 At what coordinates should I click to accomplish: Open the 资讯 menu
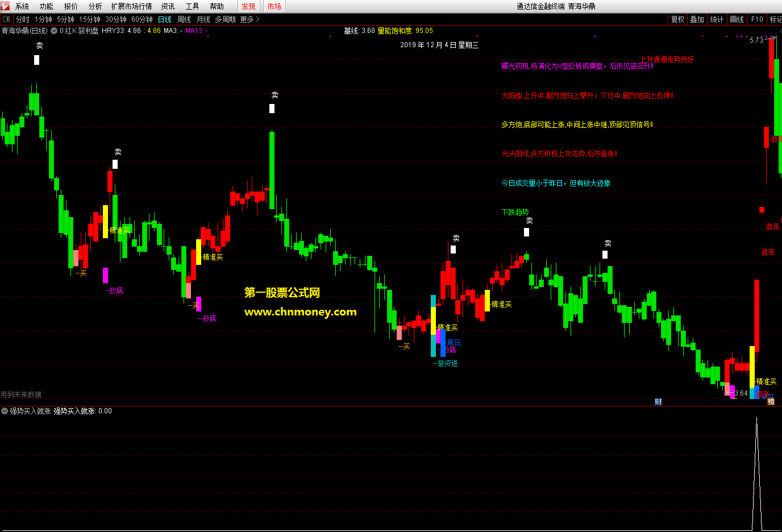coord(168,6)
